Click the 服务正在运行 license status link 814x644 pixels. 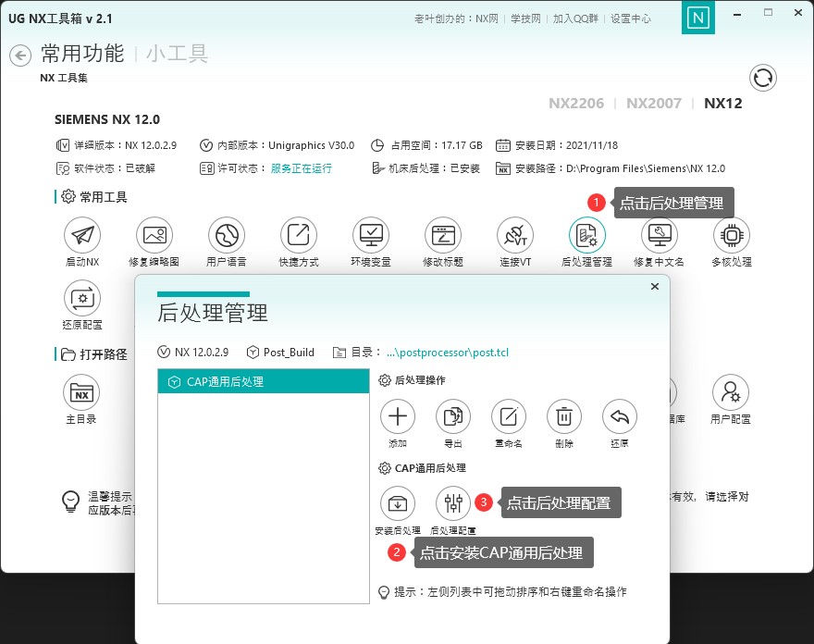pos(302,168)
